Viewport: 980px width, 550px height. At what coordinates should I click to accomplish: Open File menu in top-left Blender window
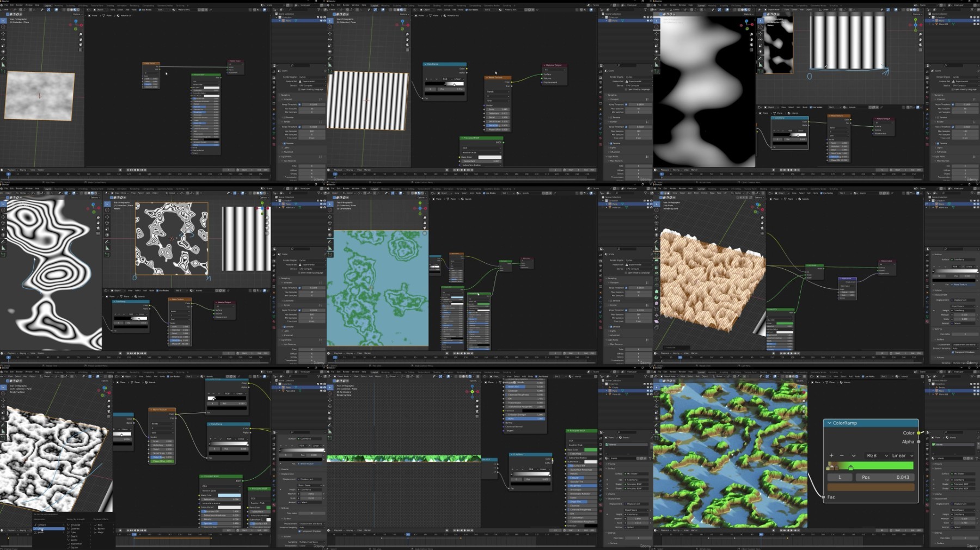[x=6, y=5]
